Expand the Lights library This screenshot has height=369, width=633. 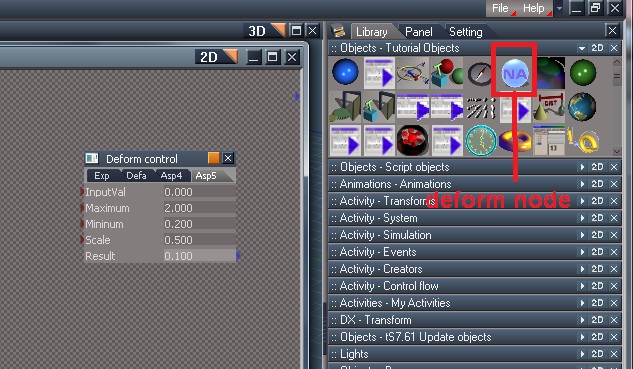pyautogui.click(x=582, y=354)
